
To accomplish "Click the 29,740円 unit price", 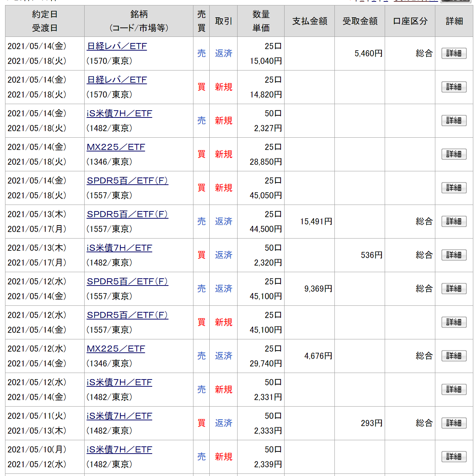I will point(266,364).
